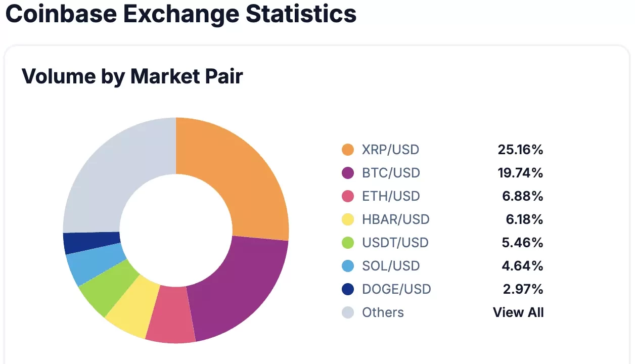Toggle the BTC/USD series in the legend
The image size is (635, 364).
tap(391, 173)
